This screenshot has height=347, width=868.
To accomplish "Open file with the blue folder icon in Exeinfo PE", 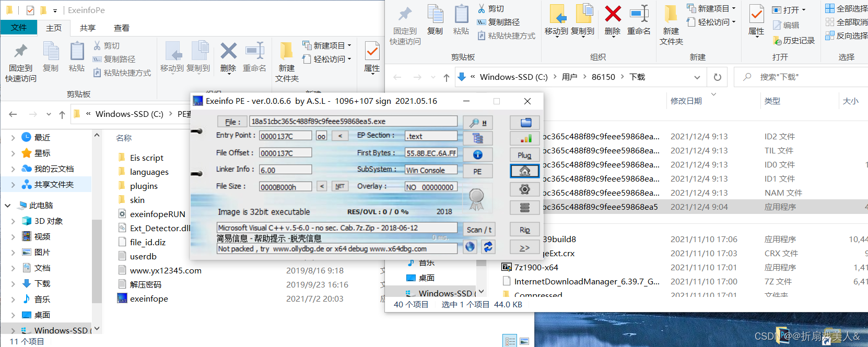I will click(525, 123).
